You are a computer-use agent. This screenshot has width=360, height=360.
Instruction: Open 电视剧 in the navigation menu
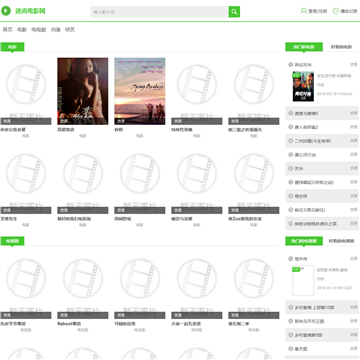tap(38, 30)
